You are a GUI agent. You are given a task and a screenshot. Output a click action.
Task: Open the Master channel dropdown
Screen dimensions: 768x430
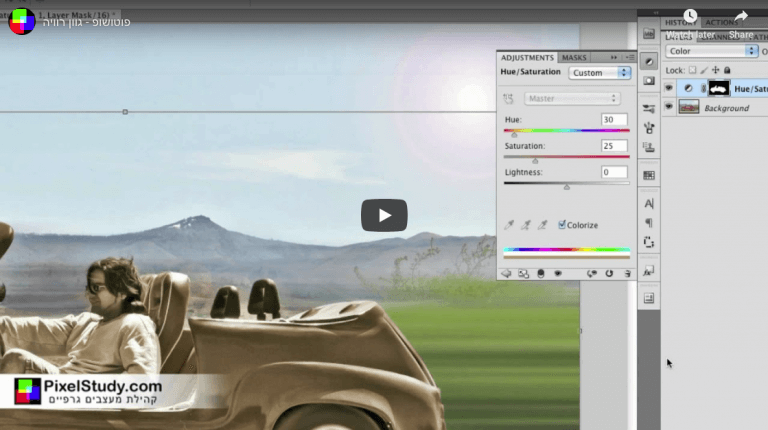coord(572,98)
